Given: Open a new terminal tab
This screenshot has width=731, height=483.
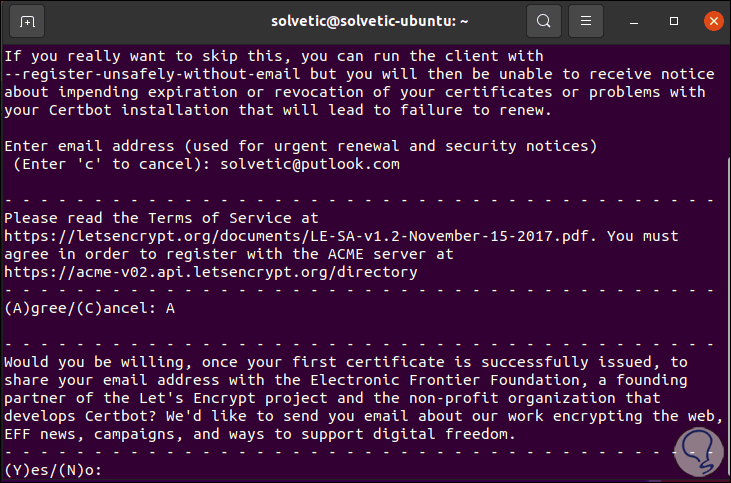Looking at the screenshot, I should point(27,20).
